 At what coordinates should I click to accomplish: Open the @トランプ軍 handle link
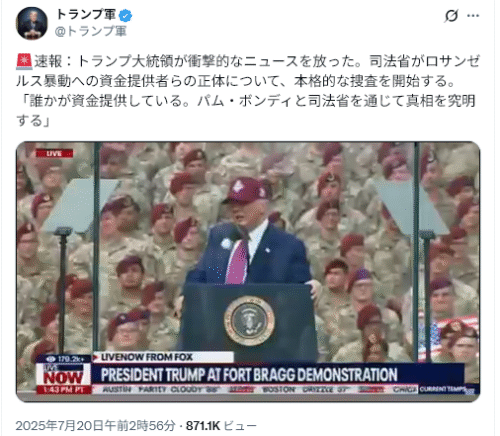point(90,31)
